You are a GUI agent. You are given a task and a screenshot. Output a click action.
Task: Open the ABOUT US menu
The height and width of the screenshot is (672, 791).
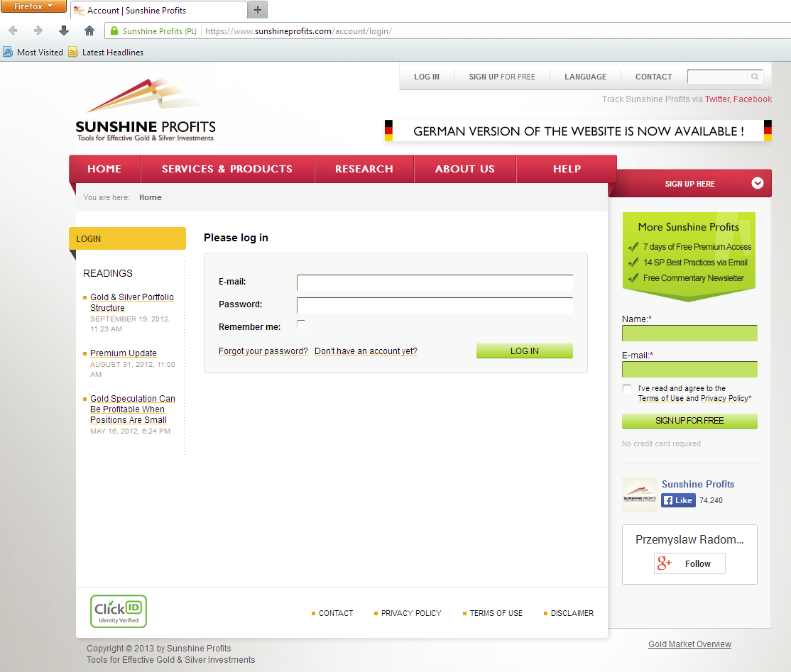pos(465,169)
